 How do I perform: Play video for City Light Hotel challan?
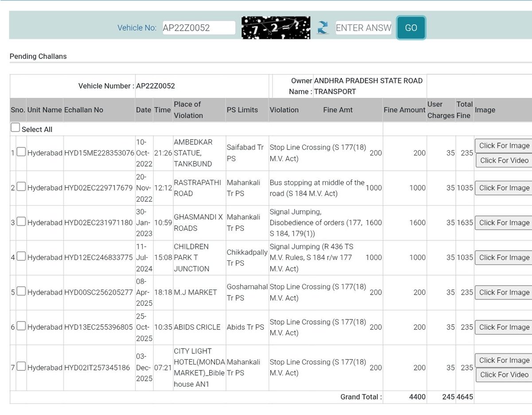[504, 374]
